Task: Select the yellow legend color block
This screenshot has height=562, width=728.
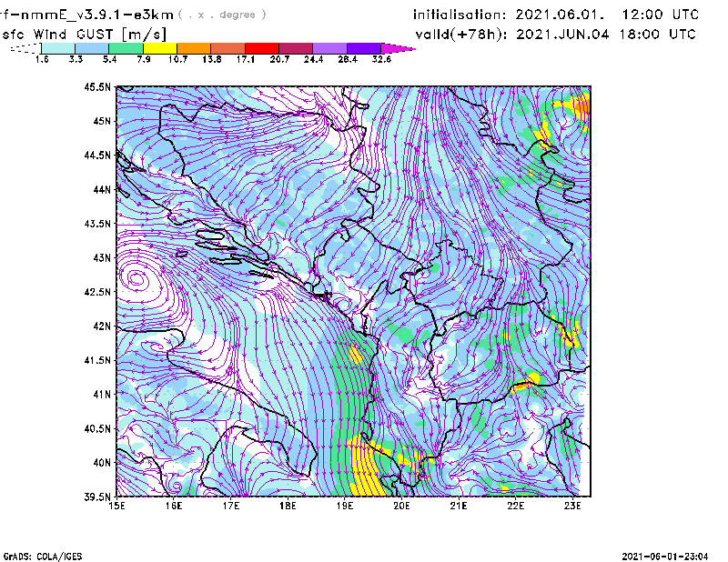Action: (160, 48)
